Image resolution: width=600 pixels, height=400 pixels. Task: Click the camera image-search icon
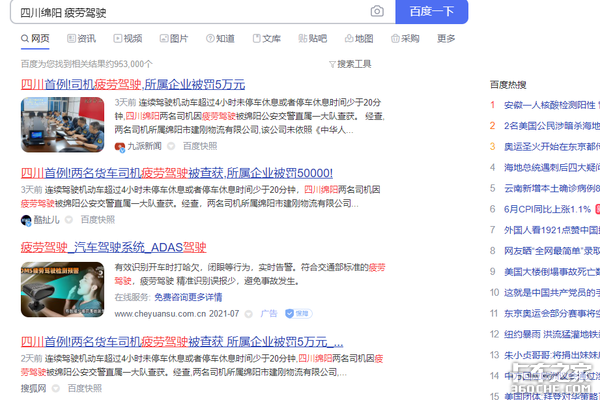click(377, 11)
